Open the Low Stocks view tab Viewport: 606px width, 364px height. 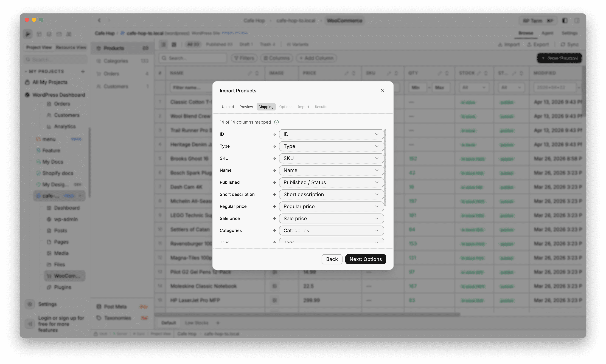coord(197,323)
